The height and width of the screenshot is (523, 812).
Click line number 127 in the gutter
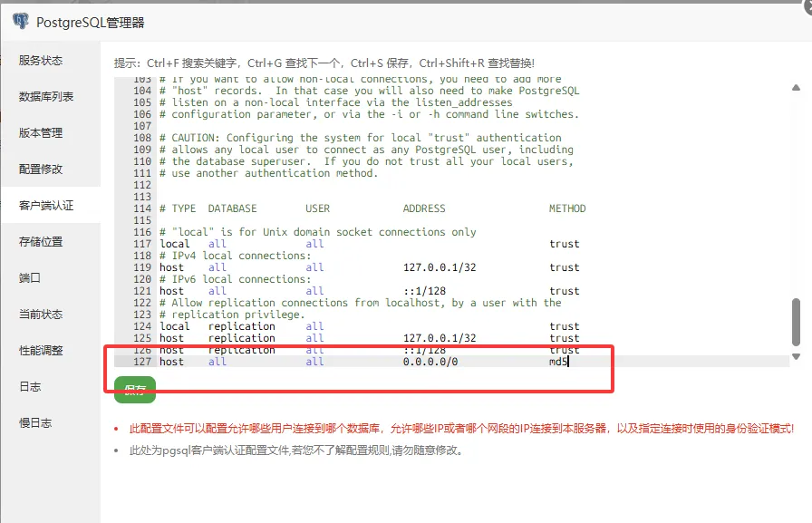click(x=142, y=362)
